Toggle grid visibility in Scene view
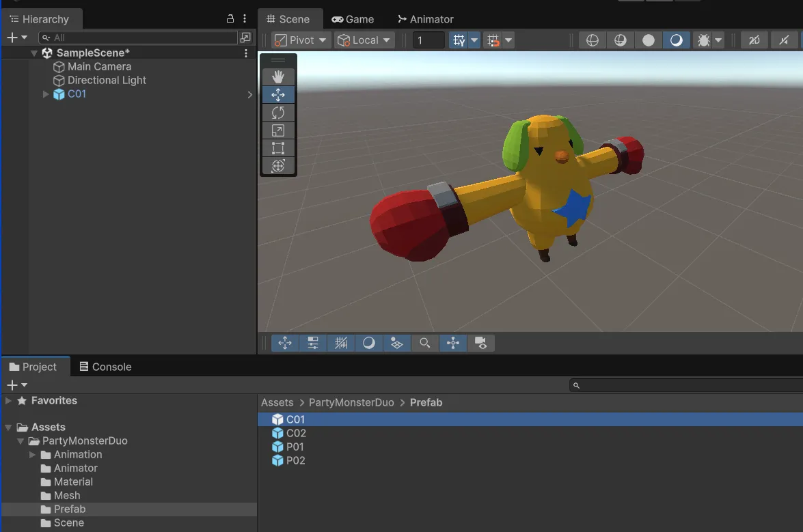Viewport: 803px width, 532px height. point(459,40)
